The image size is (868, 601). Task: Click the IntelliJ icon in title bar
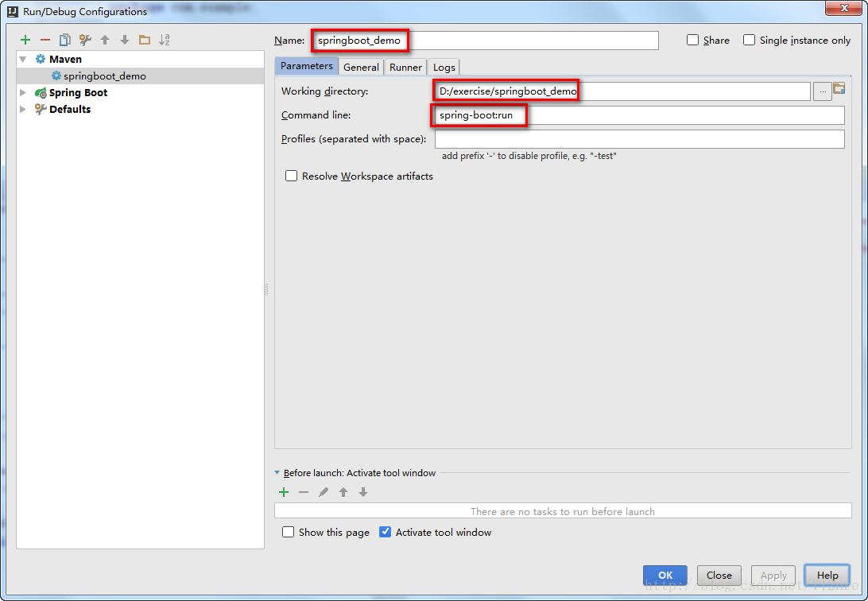(13, 11)
